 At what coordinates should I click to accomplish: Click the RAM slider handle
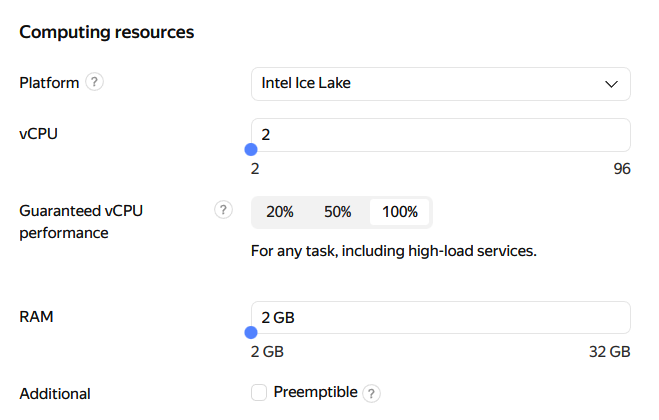coord(252,333)
